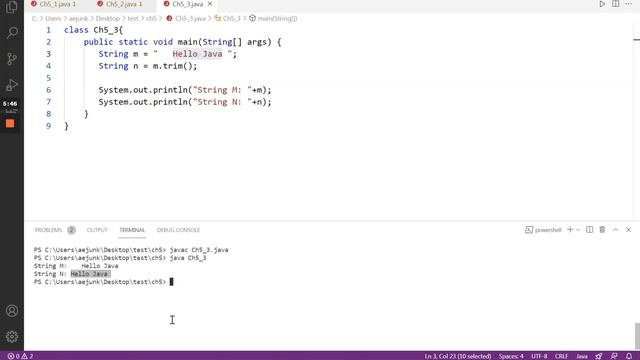Change end of line sequence CRLF
The height and width of the screenshot is (360, 640).
tap(561, 356)
